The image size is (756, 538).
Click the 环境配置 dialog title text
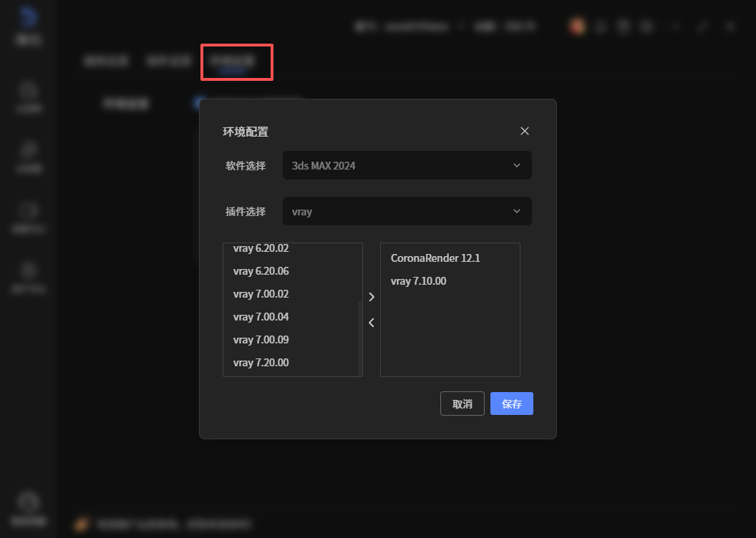pos(246,132)
